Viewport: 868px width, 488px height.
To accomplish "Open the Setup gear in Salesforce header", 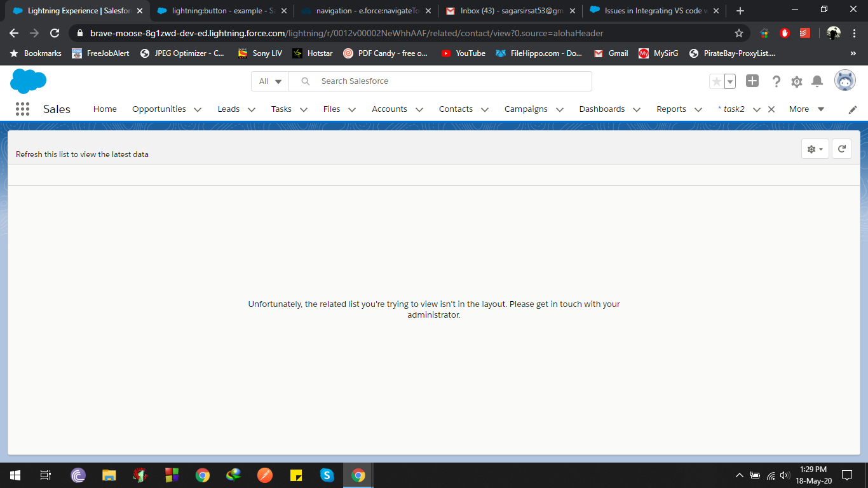I will tap(797, 81).
